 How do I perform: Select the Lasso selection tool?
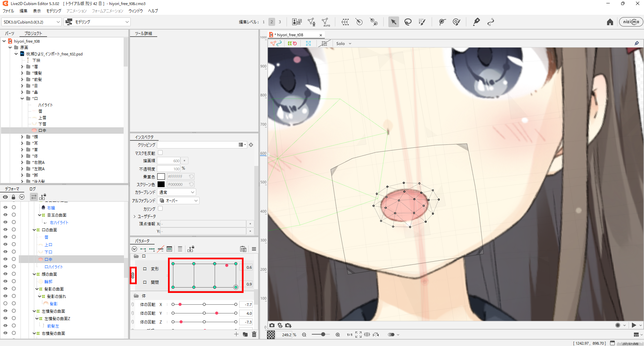click(x=408, y=22)
